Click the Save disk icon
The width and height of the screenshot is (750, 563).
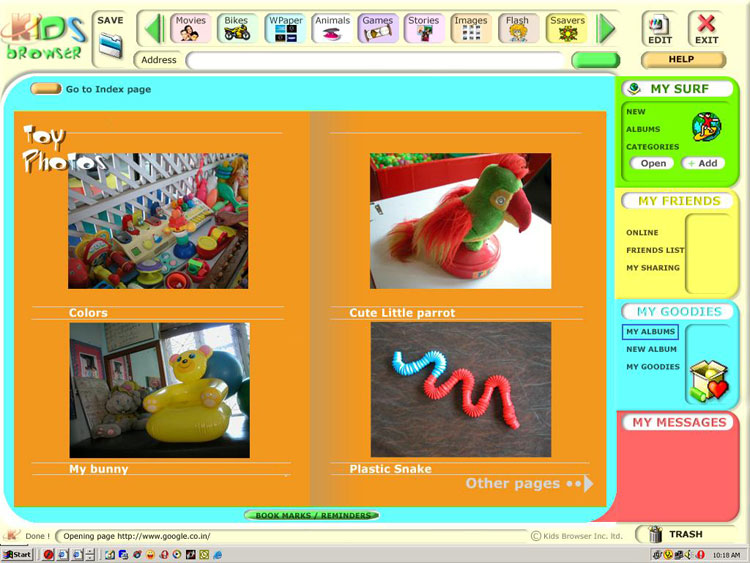110,44
